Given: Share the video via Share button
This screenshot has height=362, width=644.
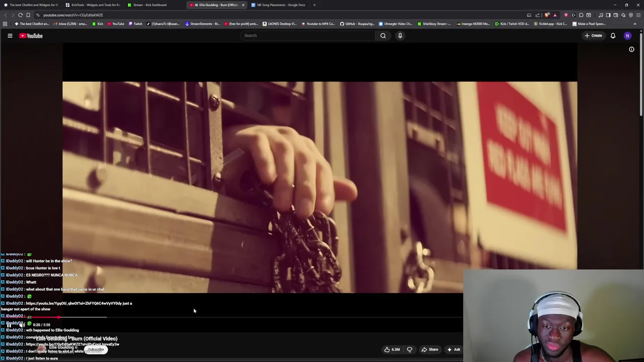Looking at the screenshot, I should [430, 349].
